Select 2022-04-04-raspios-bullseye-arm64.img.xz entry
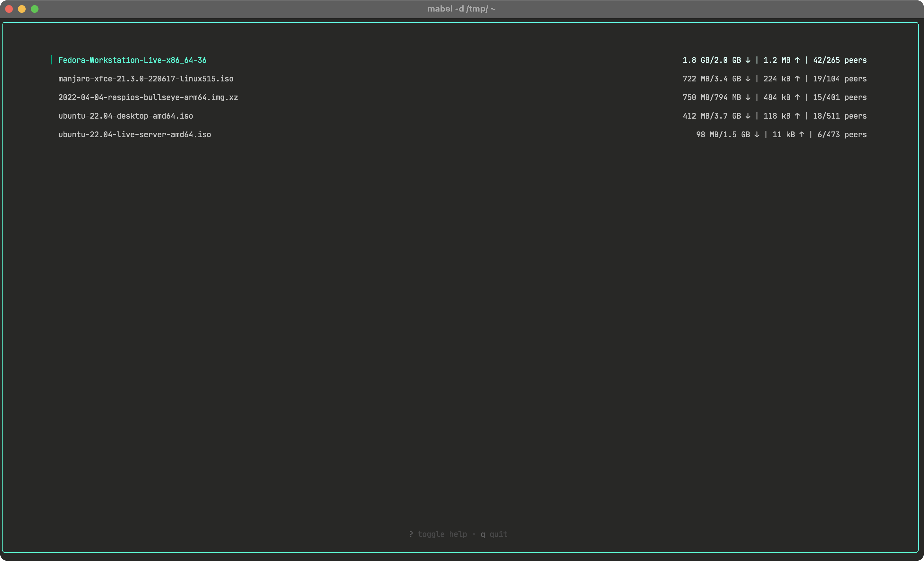Screen dimensions: 924x561 148,97
